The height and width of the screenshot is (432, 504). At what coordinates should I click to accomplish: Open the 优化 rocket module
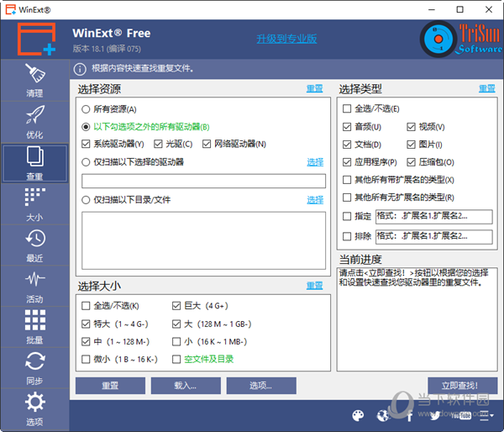(34, 122)
